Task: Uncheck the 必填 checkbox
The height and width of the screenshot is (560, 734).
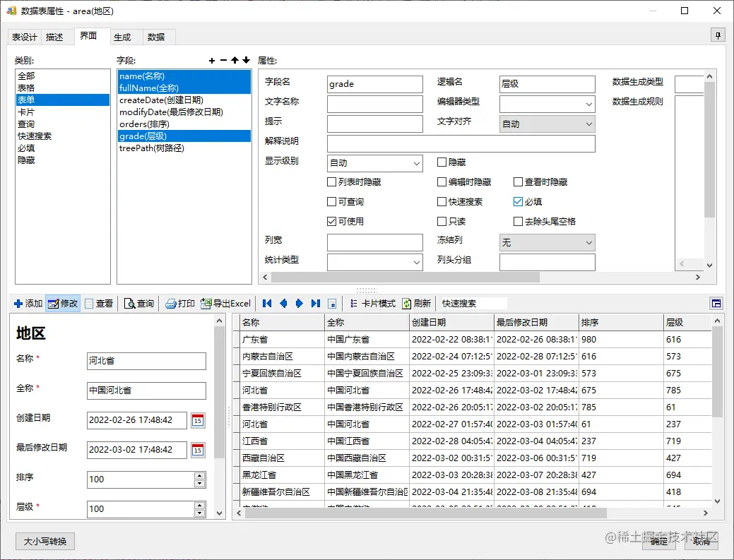Action: 518,202
